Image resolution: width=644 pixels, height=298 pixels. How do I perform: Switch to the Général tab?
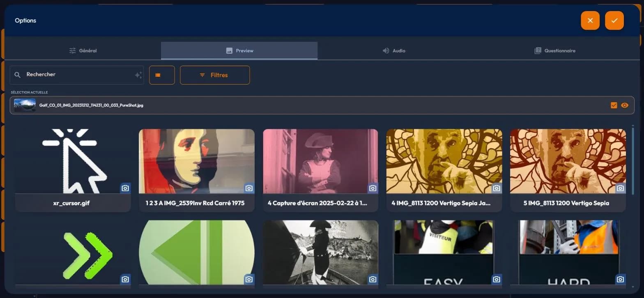pos(83,50)
